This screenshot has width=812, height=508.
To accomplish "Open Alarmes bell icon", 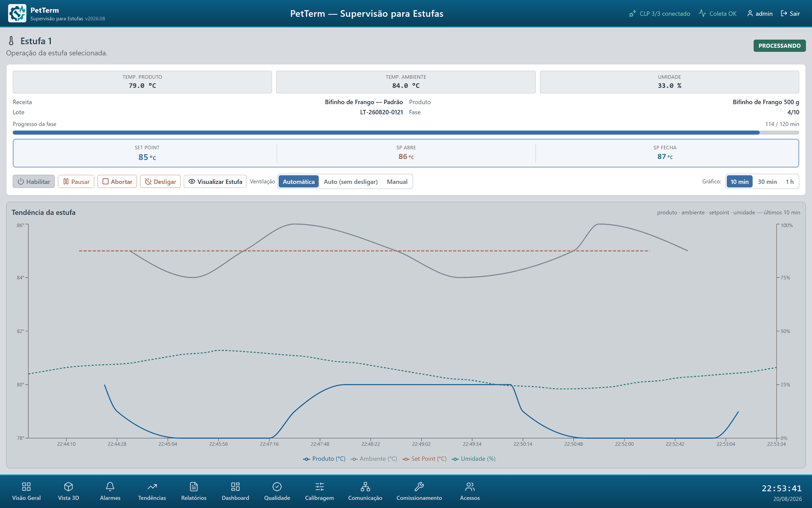I will [x=110, y=487].
